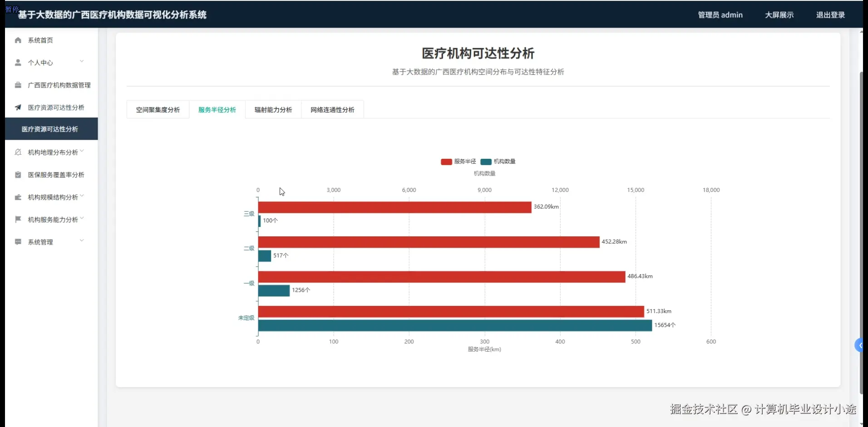868x427 pixels.
Task: Click the teal 1256个 bar for 一级
Action: pyautogui.click(x=274, y=291)
